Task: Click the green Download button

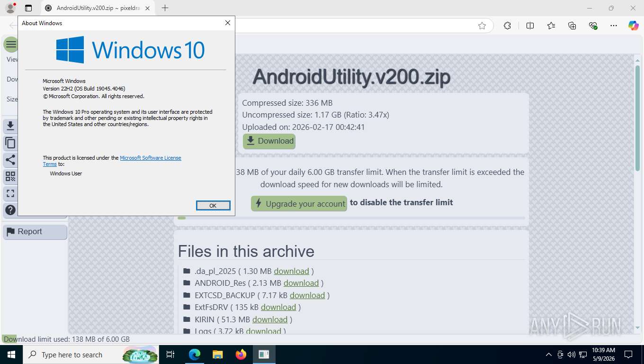Action: [269, 141]
